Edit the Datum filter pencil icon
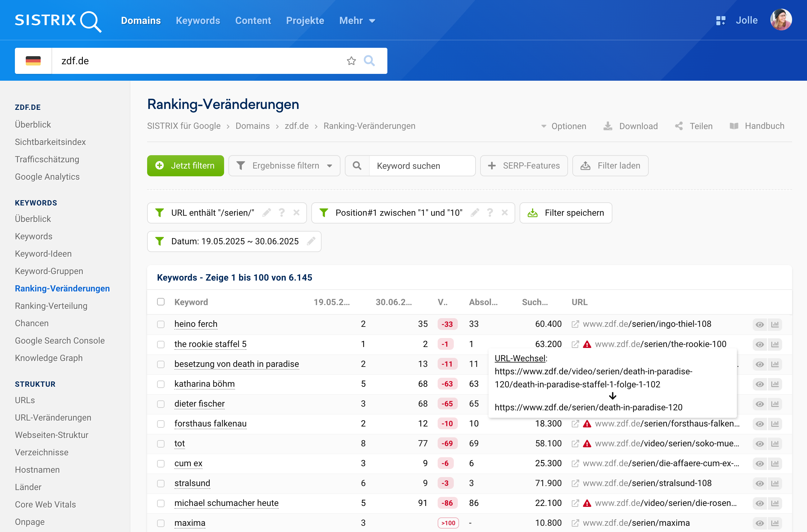This screenshot has width=807, height=532. click(x=311, y=241)
